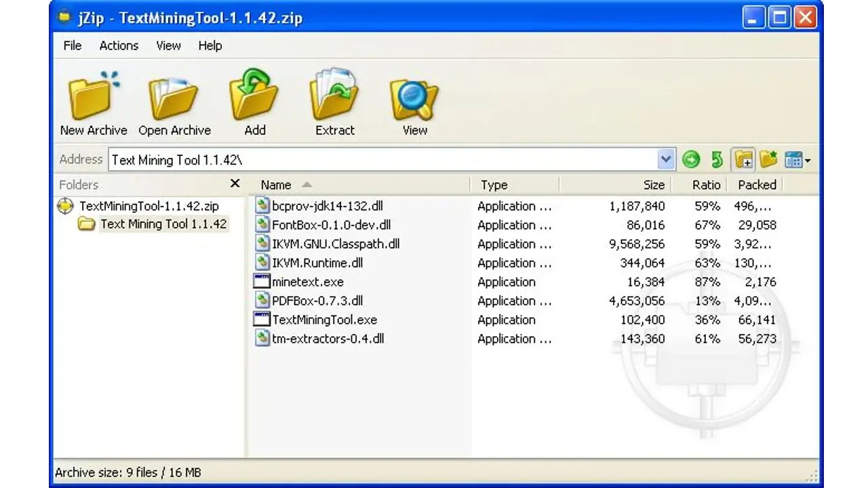Select file name TextMiningTool.exe
The height and width of the screenshot is (488, 868).
pos(325,320)
